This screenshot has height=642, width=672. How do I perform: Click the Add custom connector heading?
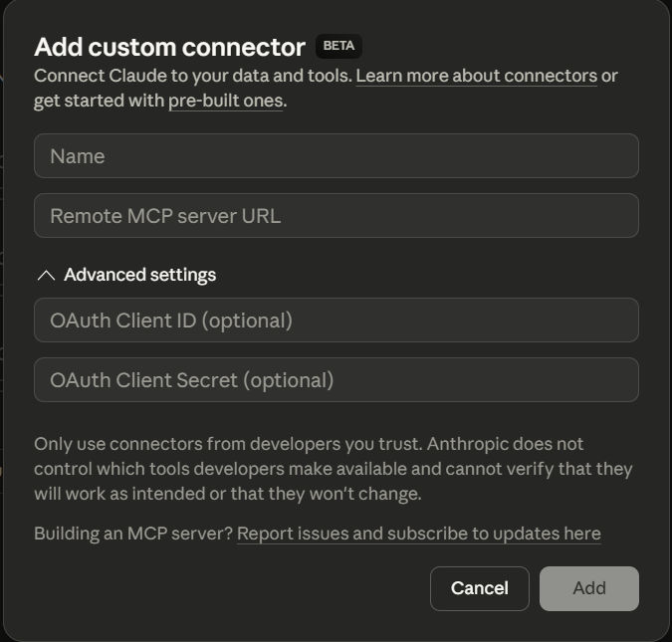pos(169,47)
